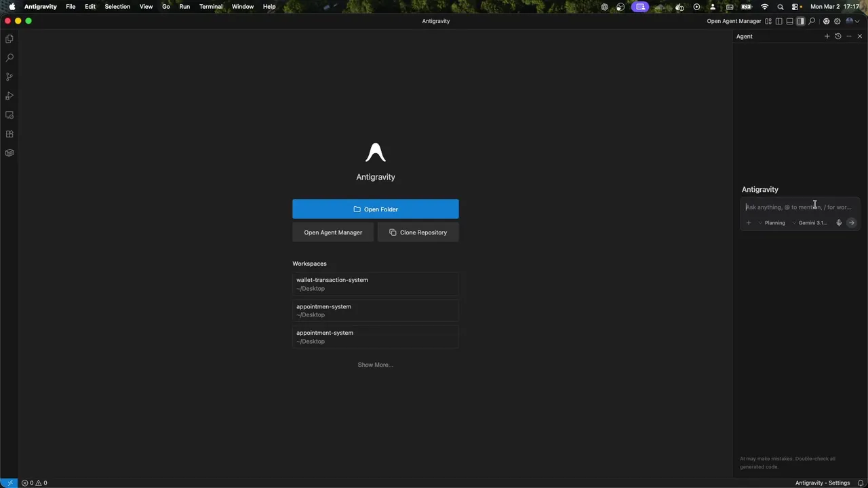Open appointmen-system workspace
Viewport: 868px width, 488px height.
[375, 310]
